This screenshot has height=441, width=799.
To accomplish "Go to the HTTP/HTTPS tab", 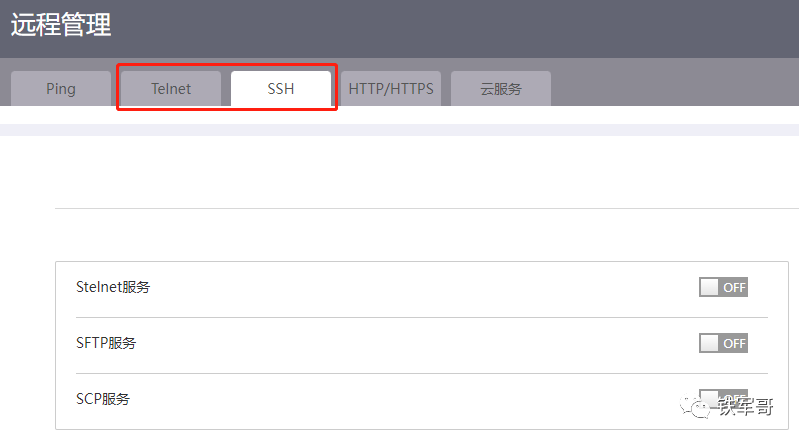I will 391,88.
